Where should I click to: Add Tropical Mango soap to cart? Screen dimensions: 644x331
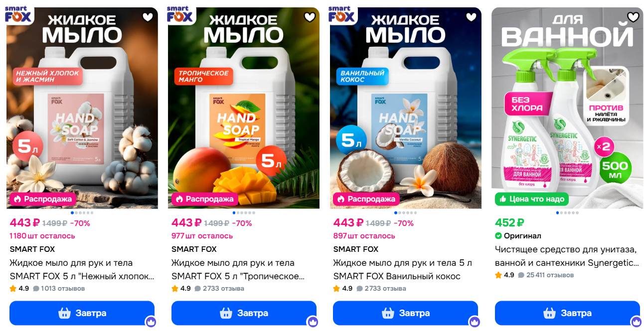point(244,313)
